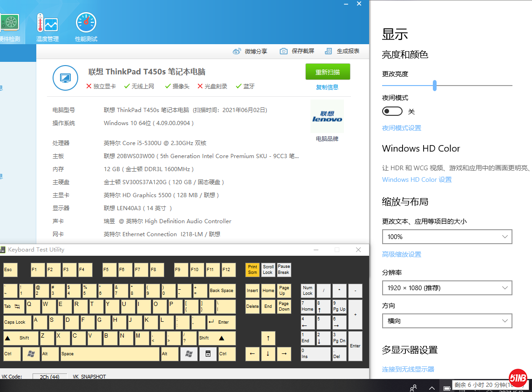The image size is (532, 392).
Task: Click the F1 key in Keyboard Test Utility
Action: (37, 270)
